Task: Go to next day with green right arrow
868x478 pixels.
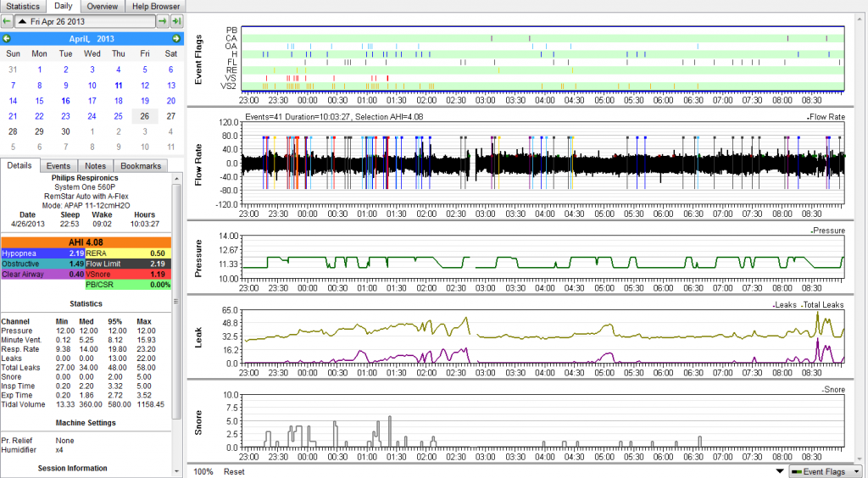Action: coord(162,21)
